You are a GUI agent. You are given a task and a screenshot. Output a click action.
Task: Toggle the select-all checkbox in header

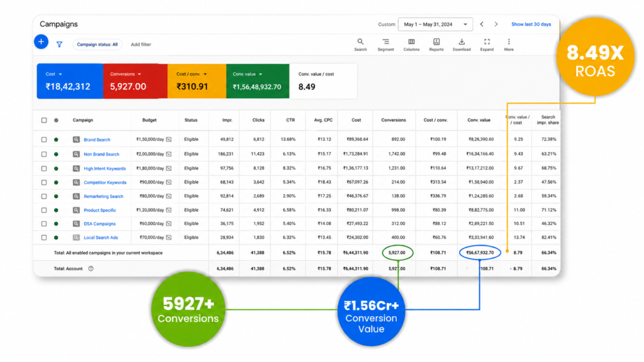pos(44,120)
